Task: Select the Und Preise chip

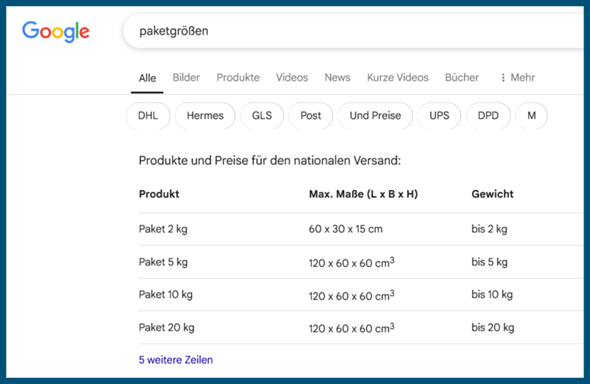Action: (x=375, y=115)
